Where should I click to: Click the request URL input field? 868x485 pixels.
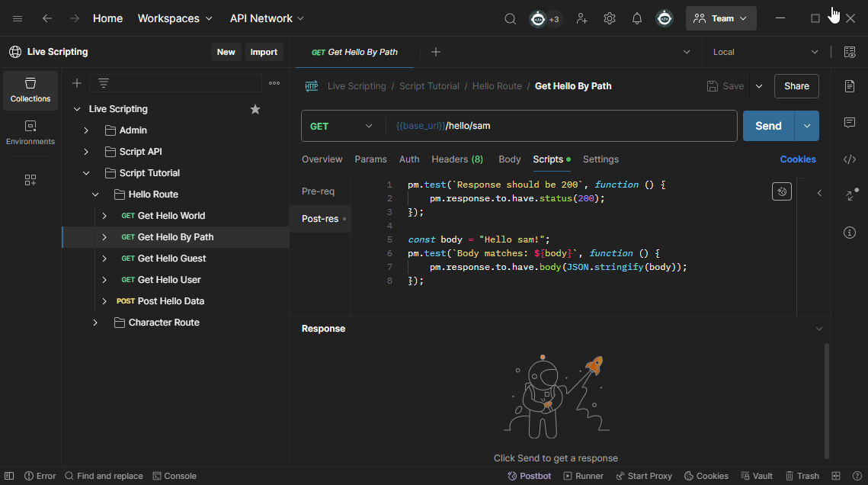pyautogui.click(x=562, y=127)
